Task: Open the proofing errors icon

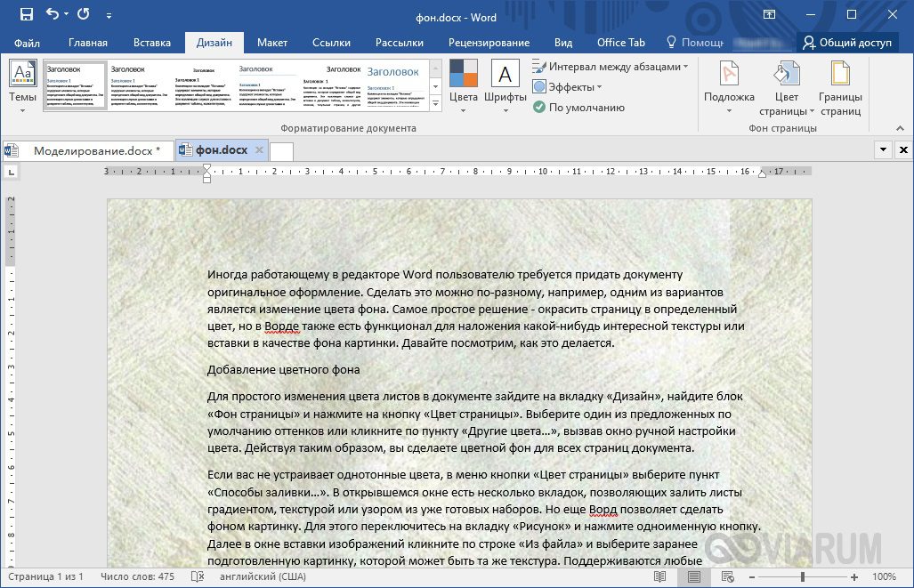Action: tap(198, 576)
